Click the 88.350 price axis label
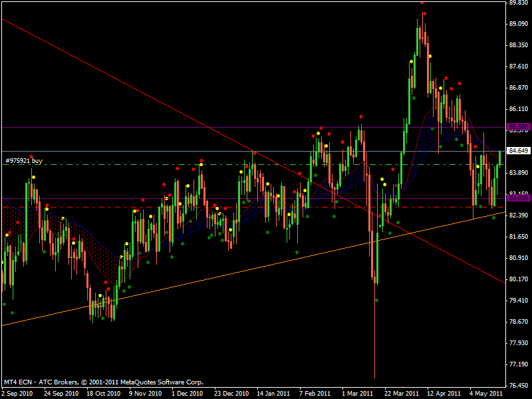 click(x=519, y=45)
